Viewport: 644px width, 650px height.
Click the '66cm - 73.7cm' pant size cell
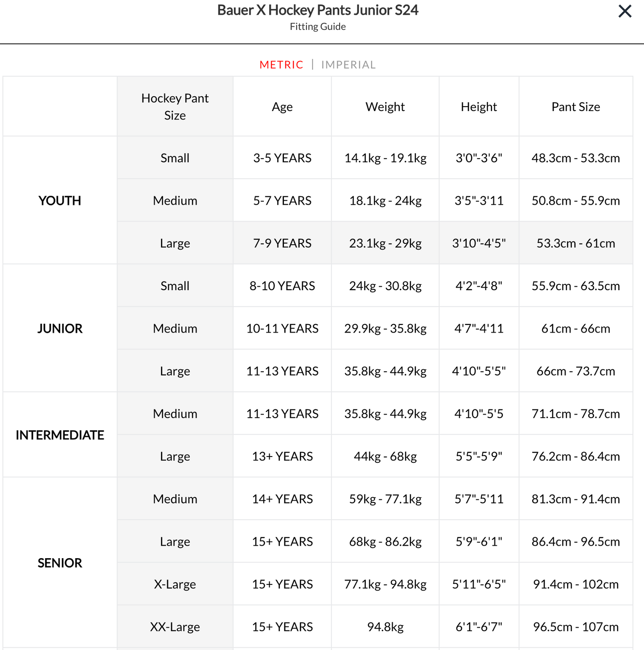coord(576,371)
